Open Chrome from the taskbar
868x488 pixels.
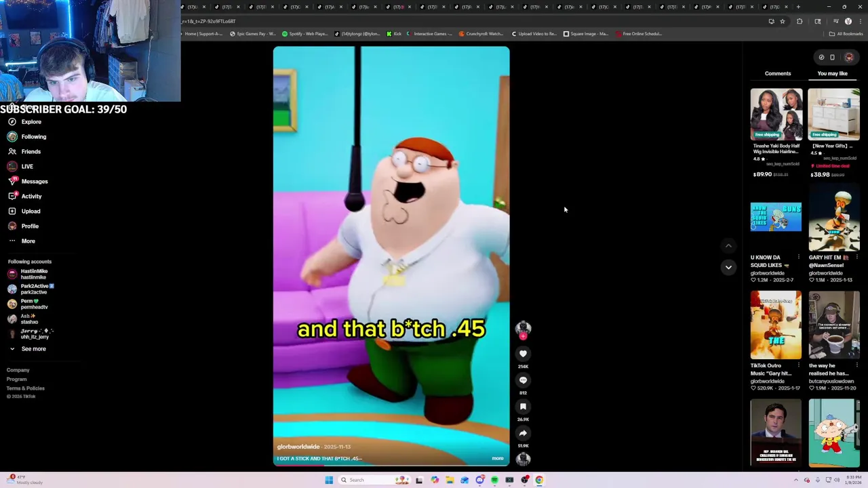click(539, 480)
